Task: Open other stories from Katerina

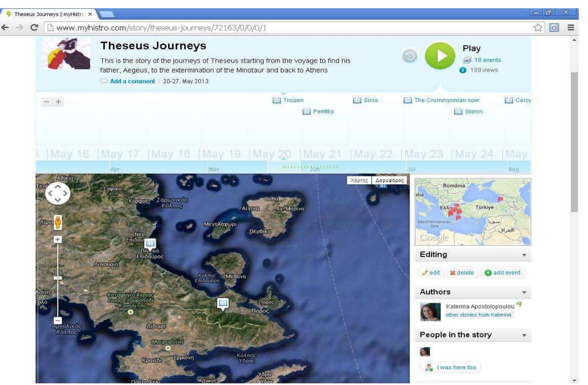Action: (x=478, y=315)
